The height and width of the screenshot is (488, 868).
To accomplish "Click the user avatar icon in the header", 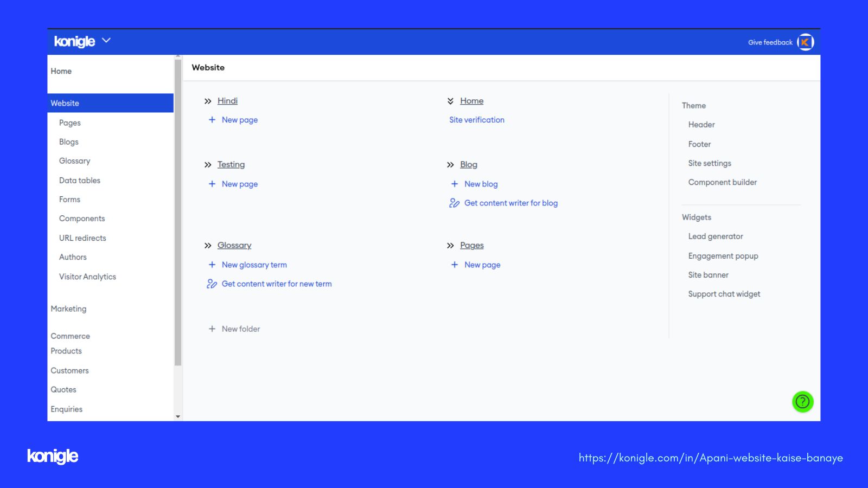I will coord(806,42).
